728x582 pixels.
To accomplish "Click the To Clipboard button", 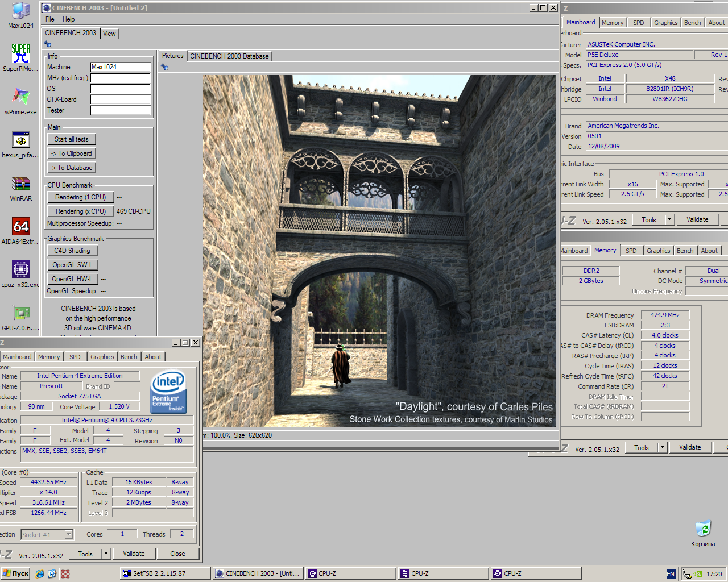I will [72, 153].
